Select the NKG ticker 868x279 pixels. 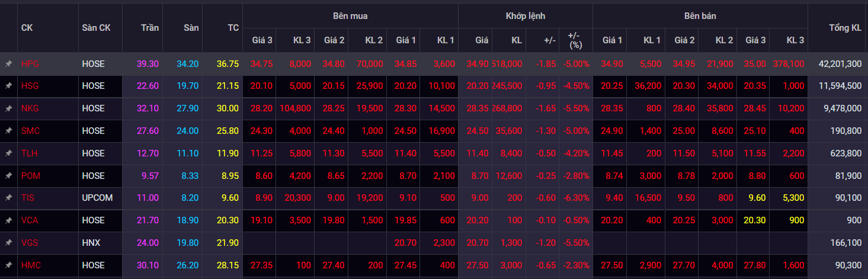coord(30,108)
